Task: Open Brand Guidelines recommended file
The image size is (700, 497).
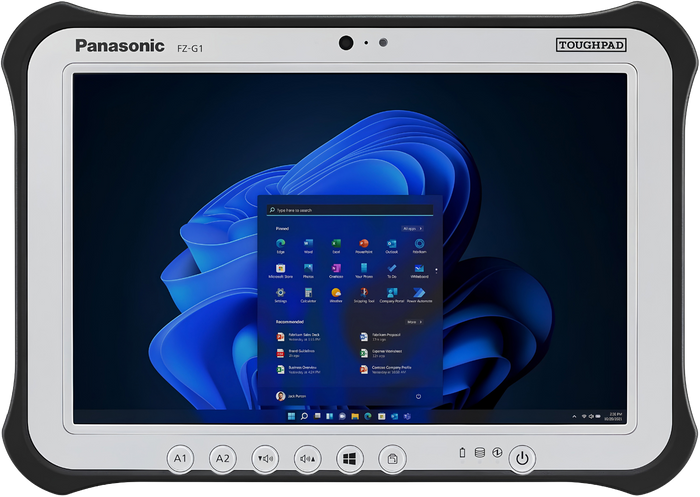Action: click(296, 353)
